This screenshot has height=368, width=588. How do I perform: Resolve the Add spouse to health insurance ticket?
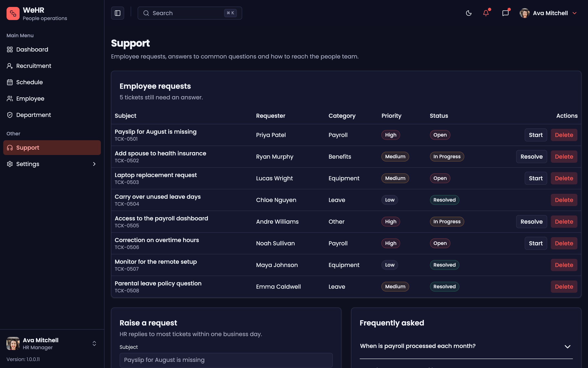(x=531, y=157)
